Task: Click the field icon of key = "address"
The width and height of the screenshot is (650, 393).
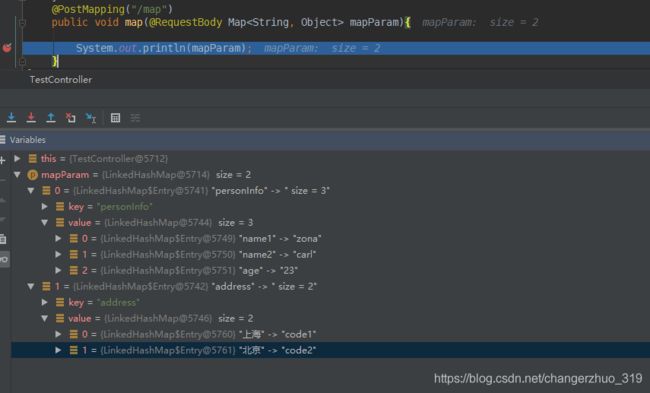Action: [60, 303]
